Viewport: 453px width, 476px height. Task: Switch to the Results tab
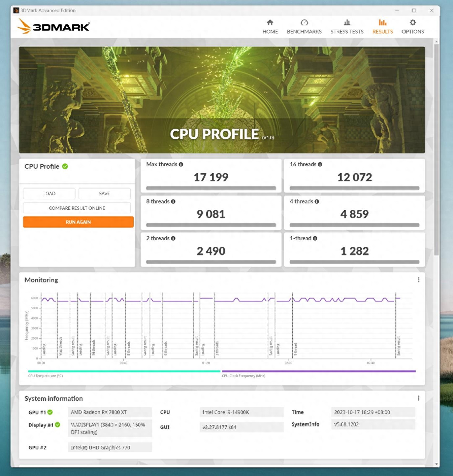pos(382,27)
